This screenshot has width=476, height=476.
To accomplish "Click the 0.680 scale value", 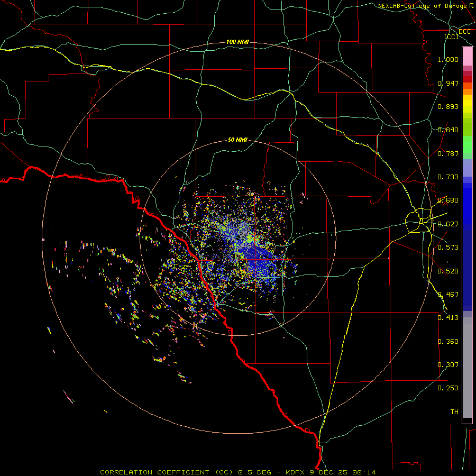I will [448, 200].
